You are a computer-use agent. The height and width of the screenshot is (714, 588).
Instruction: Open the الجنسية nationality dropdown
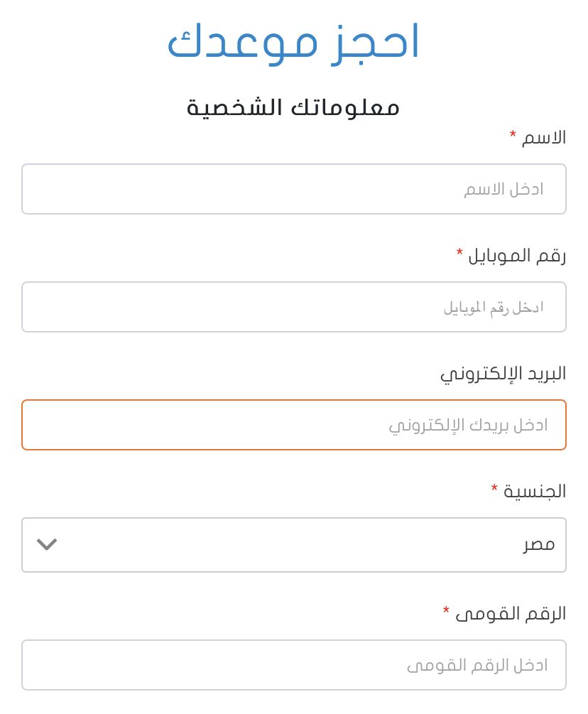(294, 545)
